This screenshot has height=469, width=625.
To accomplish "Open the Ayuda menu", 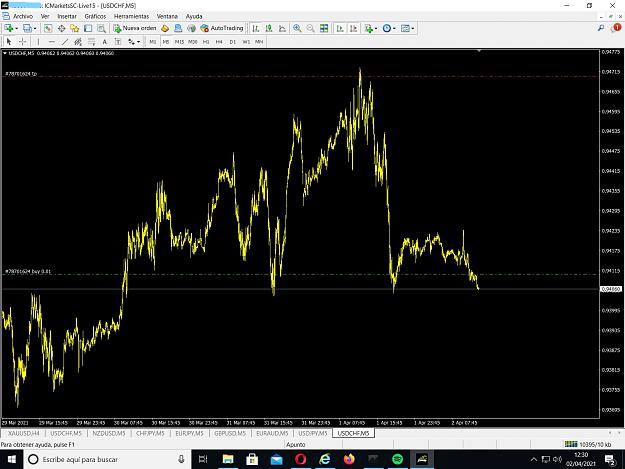I will coord(194,16).
